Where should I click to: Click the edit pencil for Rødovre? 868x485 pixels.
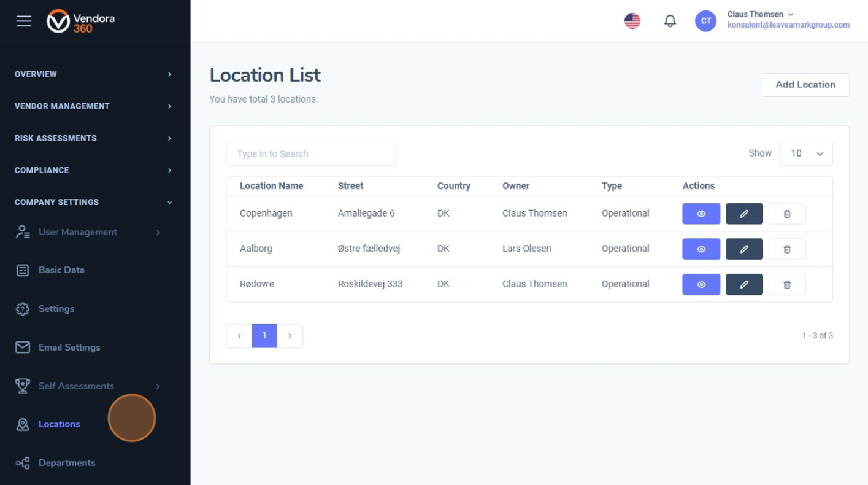[x=744, y=284]
